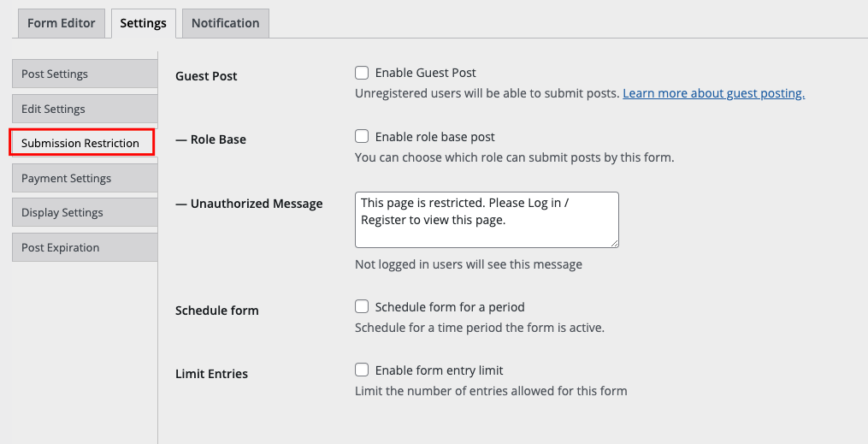Switch to the Form Editor tab

coord(62,23)
